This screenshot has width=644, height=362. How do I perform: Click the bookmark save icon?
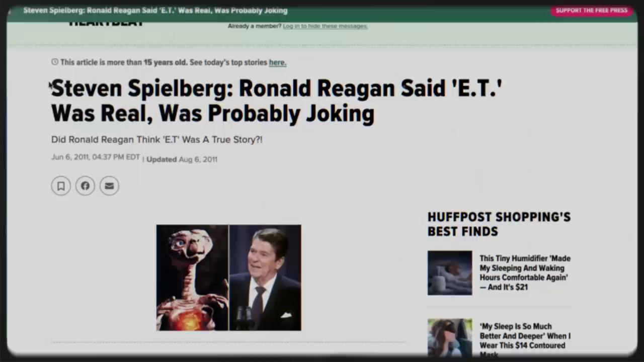click(x=61, y=186)
